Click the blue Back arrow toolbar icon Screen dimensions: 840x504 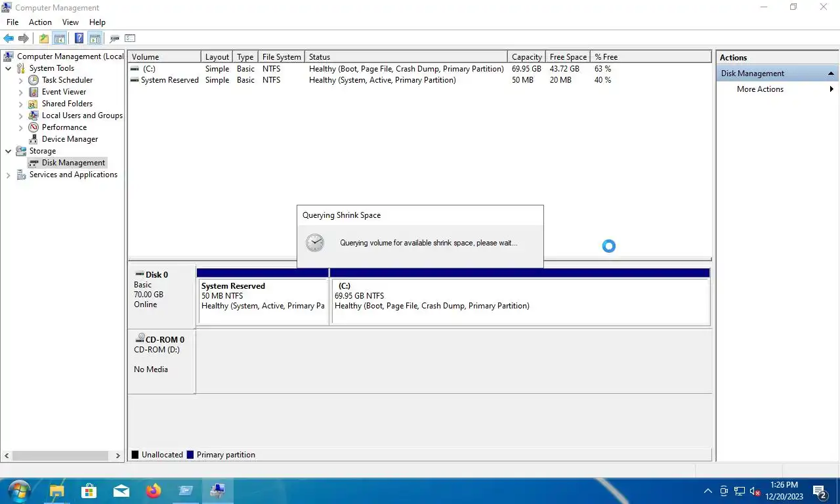click(9, 39)
